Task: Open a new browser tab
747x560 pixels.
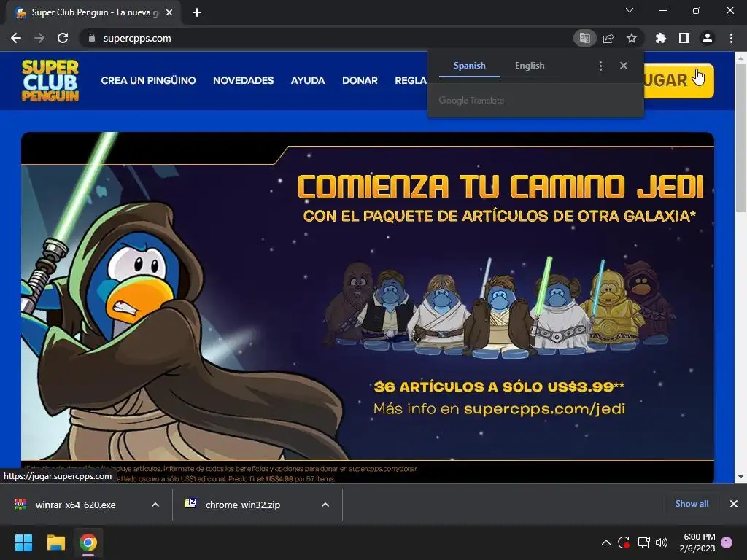Action: pyautogui.click(x=197, y=12)
